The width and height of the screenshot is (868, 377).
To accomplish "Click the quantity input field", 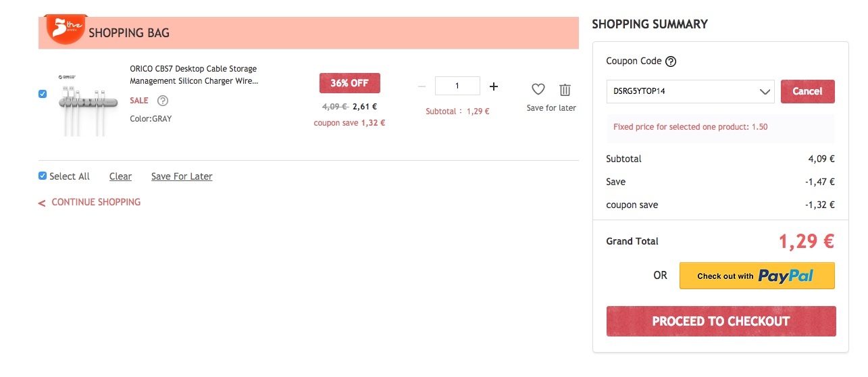I will [x=457, y=86].
